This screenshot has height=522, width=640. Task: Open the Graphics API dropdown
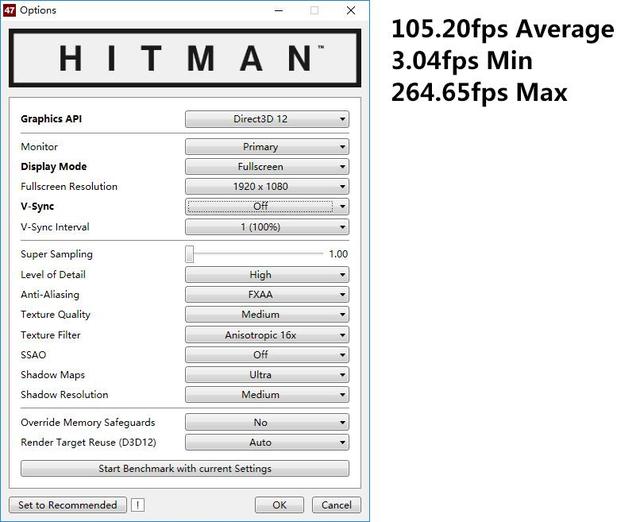point(267,119)
